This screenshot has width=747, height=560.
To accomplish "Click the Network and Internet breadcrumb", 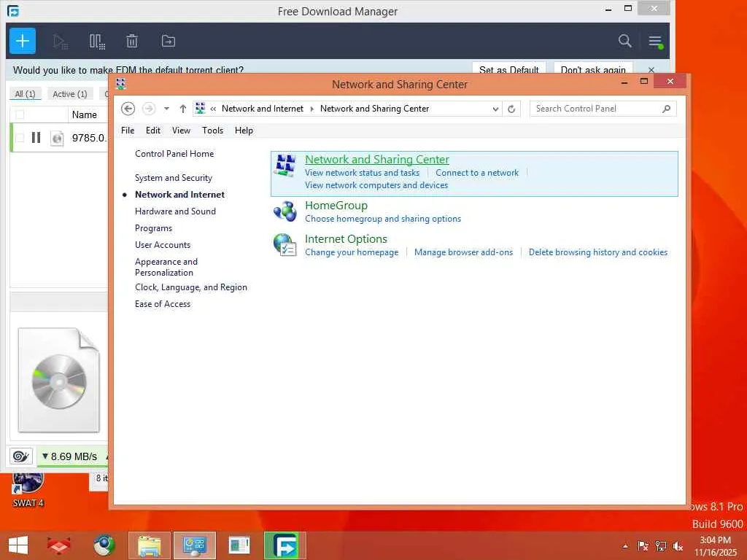I will (x=262, y=109).
